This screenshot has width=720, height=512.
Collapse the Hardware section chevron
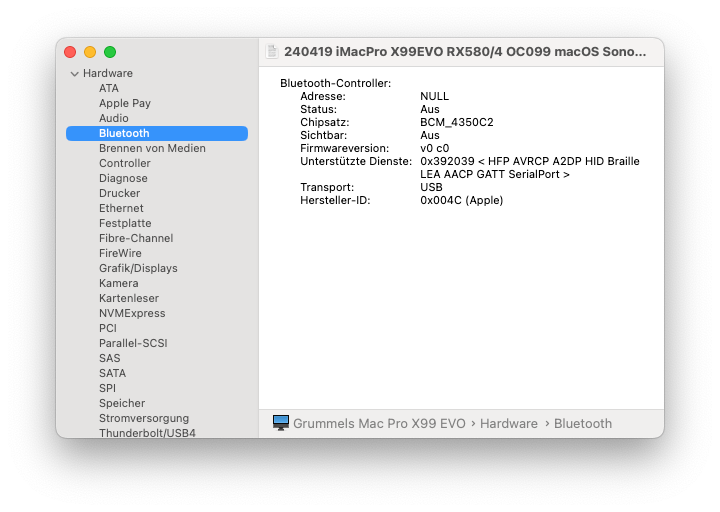[x=74, y=73]
